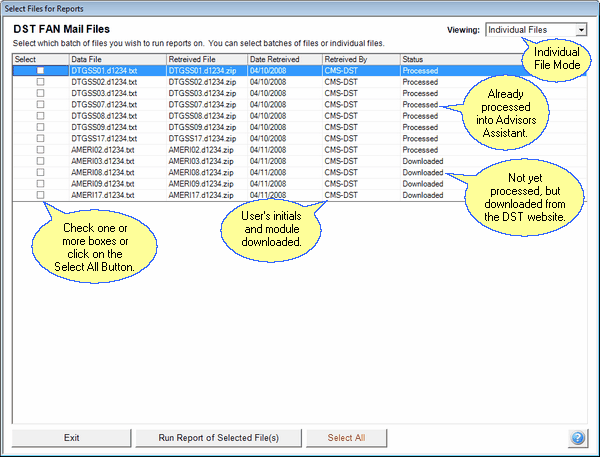Check the box for DTGSS08.d1234.txt
Image resolution: width=600 pixels, height=457 pixels.
pos(40,116)
